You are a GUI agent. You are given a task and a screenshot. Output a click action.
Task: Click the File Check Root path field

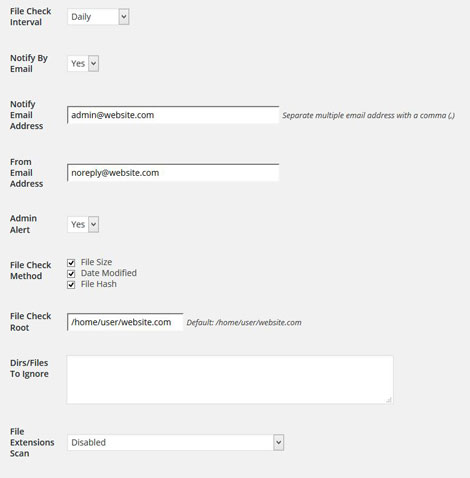[x=125, y=322]
